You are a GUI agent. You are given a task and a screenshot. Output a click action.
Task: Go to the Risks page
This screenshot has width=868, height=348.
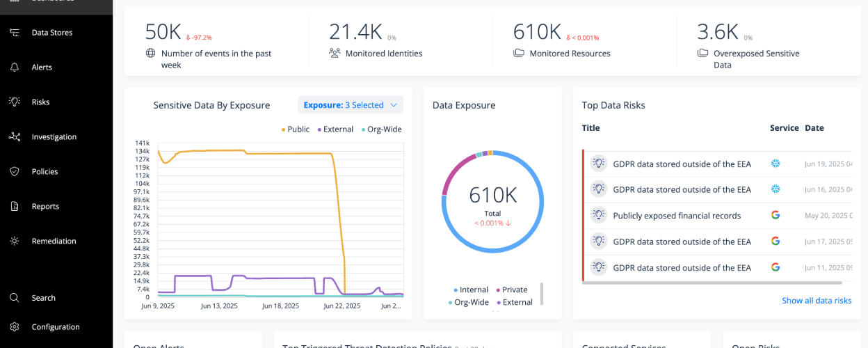coord(40,102)
